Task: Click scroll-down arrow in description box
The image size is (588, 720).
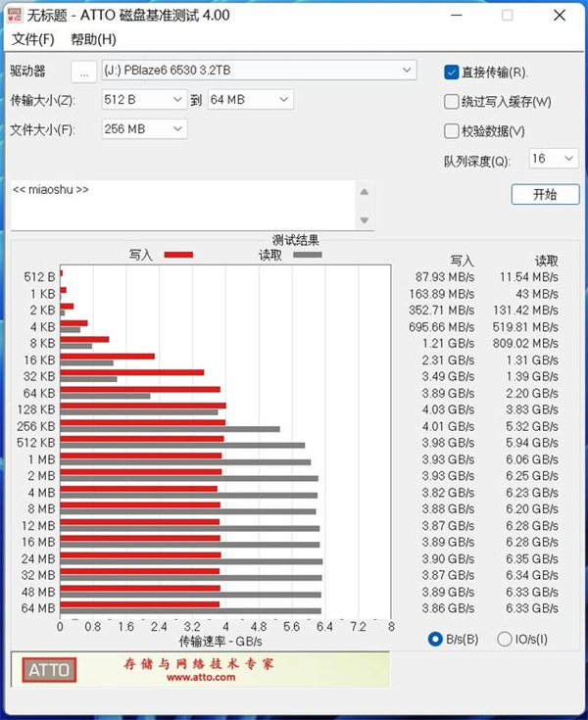Action: click(365, 220)
